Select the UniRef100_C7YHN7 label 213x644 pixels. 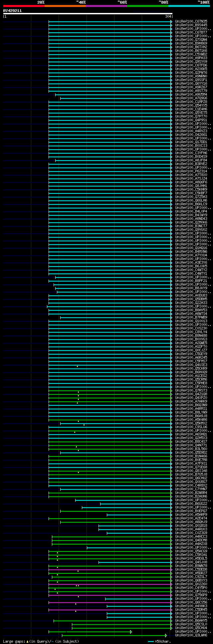pos(191,489)
